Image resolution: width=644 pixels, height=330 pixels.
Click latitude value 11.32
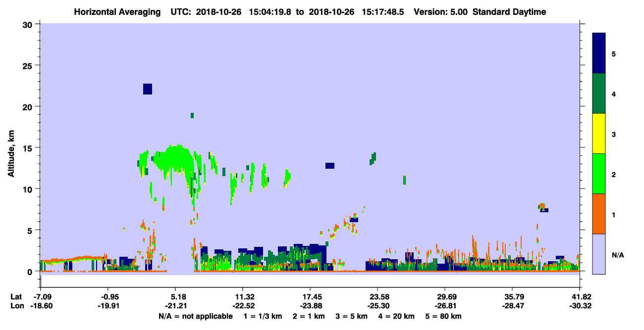(245, 297)
